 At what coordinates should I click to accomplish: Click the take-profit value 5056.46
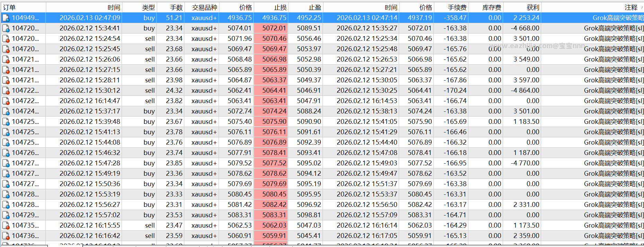309,38
